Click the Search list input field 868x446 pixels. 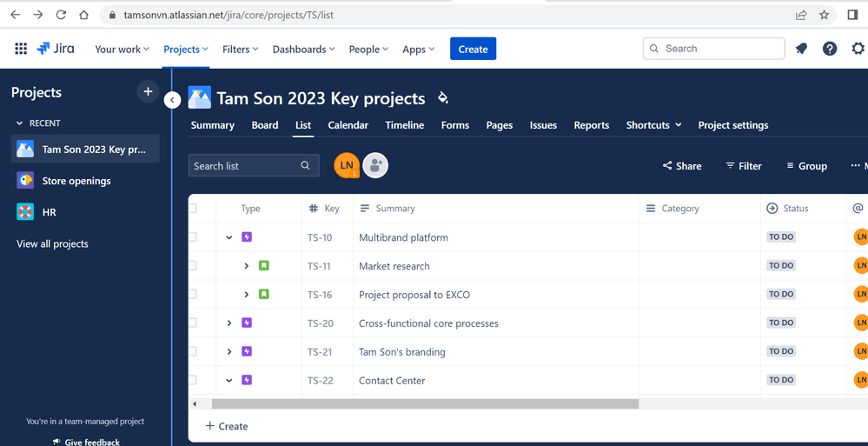click(x=254, y=166)
